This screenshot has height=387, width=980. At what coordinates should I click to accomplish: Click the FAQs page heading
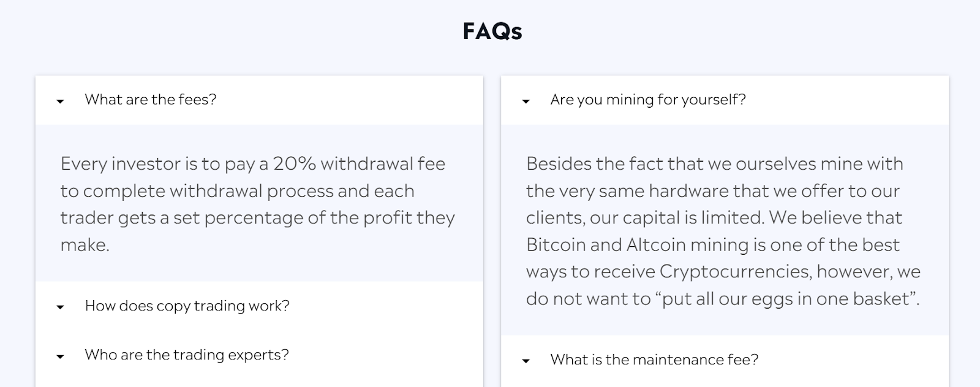point(492,31)
